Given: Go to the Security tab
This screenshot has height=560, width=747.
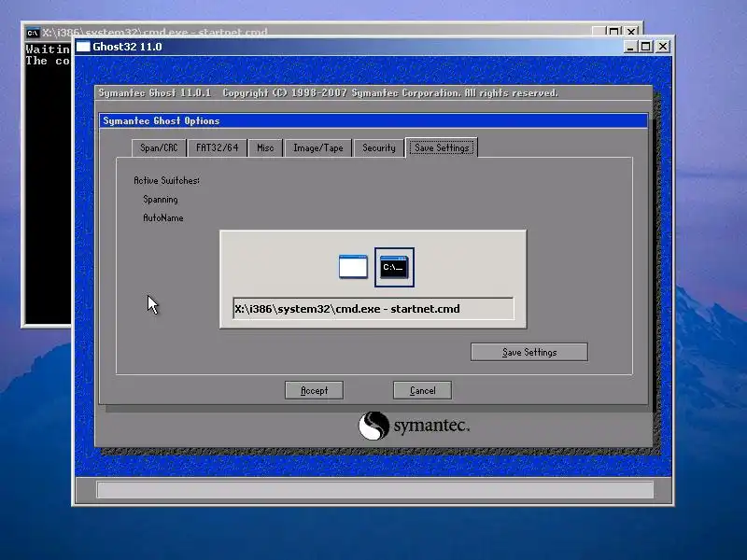Looking at the screenshot, I should (379, 147).
